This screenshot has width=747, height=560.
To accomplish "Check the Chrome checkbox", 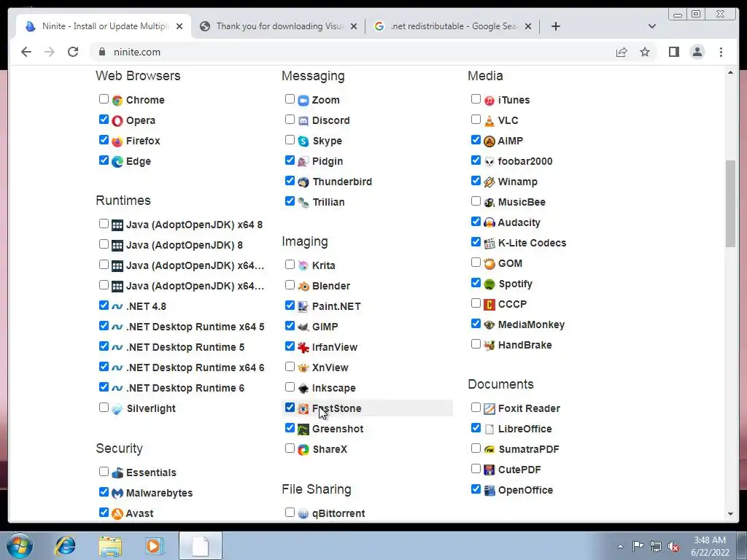I will point(104,99).
